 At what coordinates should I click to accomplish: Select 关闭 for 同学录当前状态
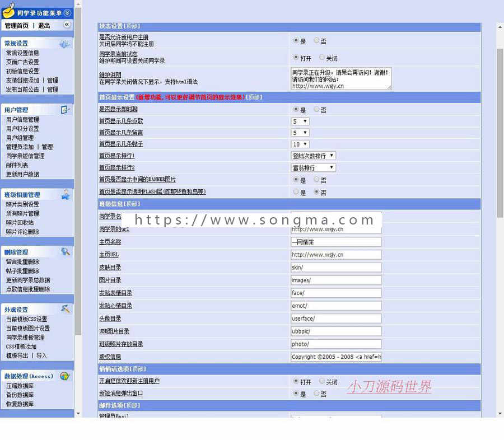tap(323, 57)
